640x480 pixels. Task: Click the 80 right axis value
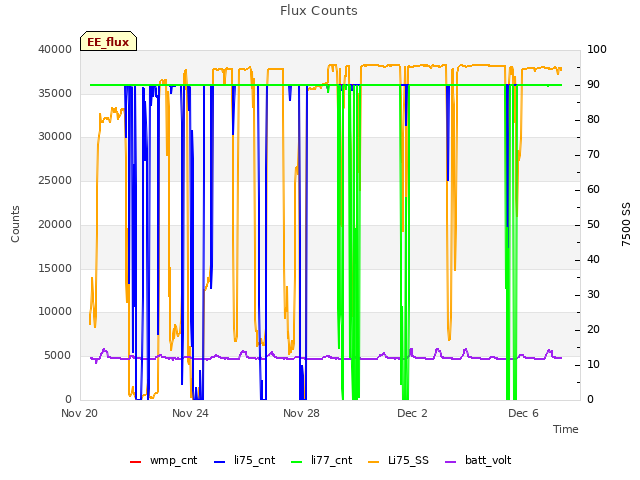[593, 120]
